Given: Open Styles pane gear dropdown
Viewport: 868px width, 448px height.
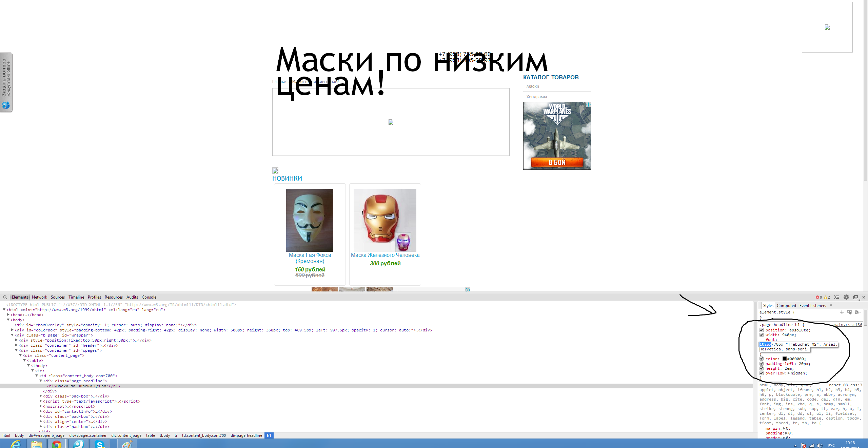Looking at the screenshot, I should coord(857,312).
